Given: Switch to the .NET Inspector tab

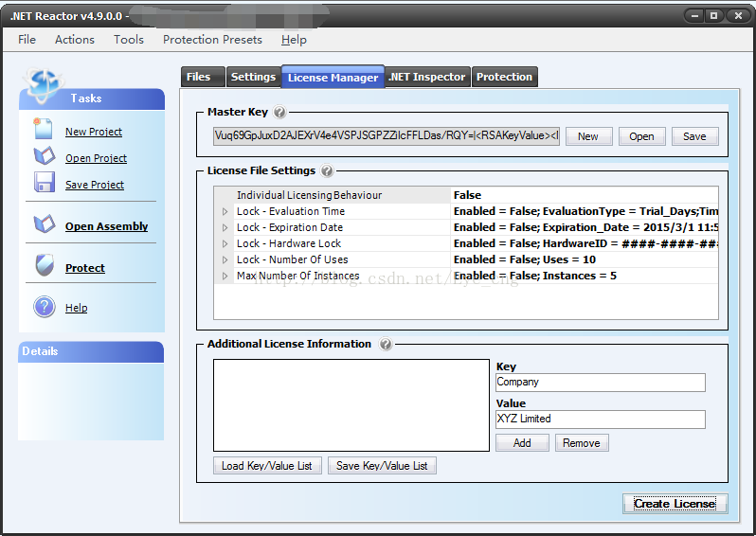Looking at the screenshot, I should click(x=427, y=77).
